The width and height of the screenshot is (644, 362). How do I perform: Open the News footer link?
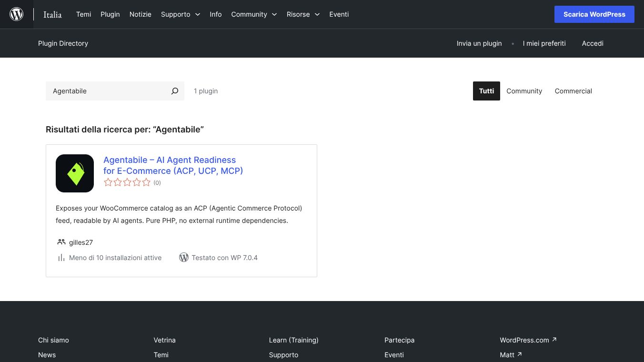pos(47,355)
